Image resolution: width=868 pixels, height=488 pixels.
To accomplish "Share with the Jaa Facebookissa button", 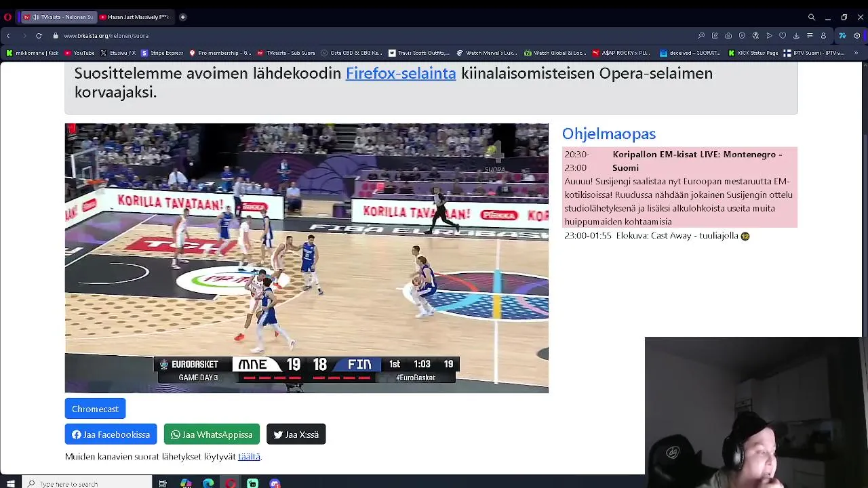I will [111, 434].
